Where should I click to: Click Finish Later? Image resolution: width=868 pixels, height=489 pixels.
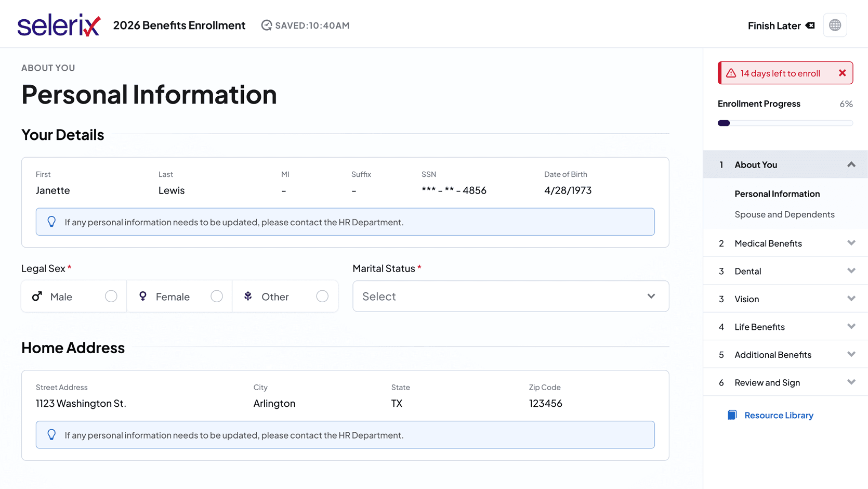[774, 25]
